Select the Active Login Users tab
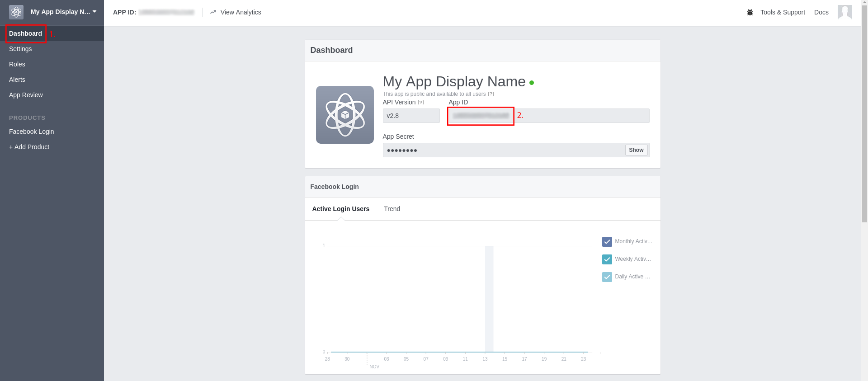The width and height of the screenshot is (868, 381). click(341, 209)
